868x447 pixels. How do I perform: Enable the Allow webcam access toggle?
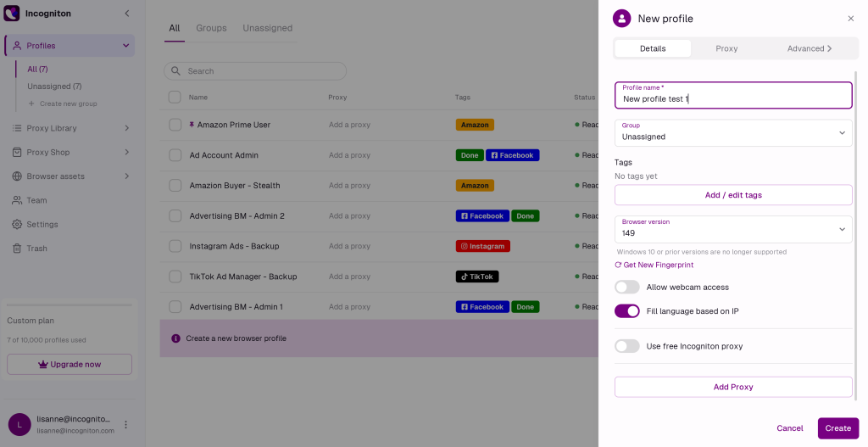627,287
